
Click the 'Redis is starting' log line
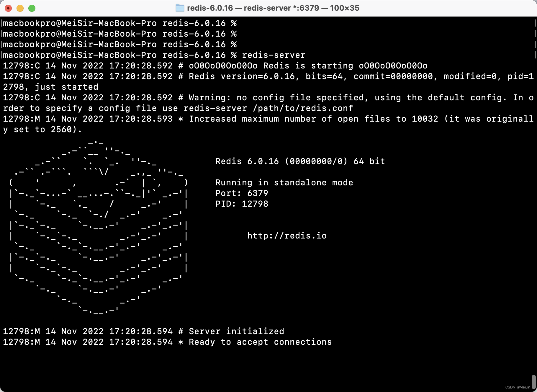[215, 66]
